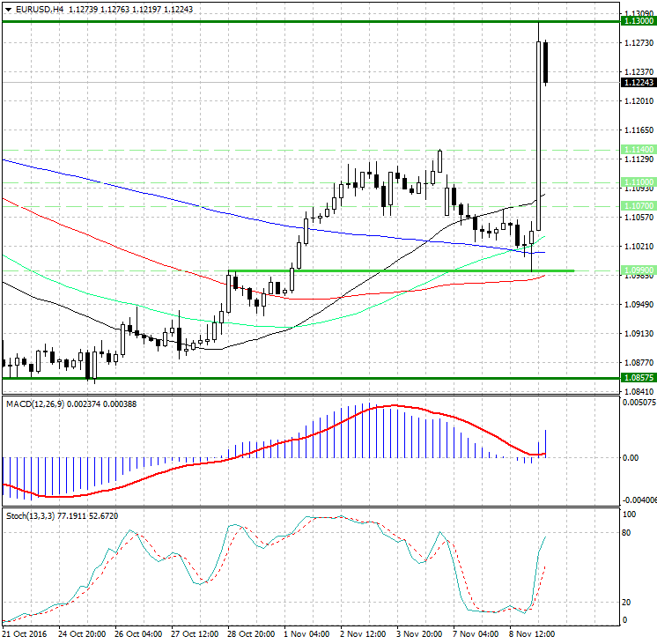Viewport: 657px width, 644px height.
Task: Open the chart dropdown triangle beside EURUSD,H4
Action: (9, 9)
